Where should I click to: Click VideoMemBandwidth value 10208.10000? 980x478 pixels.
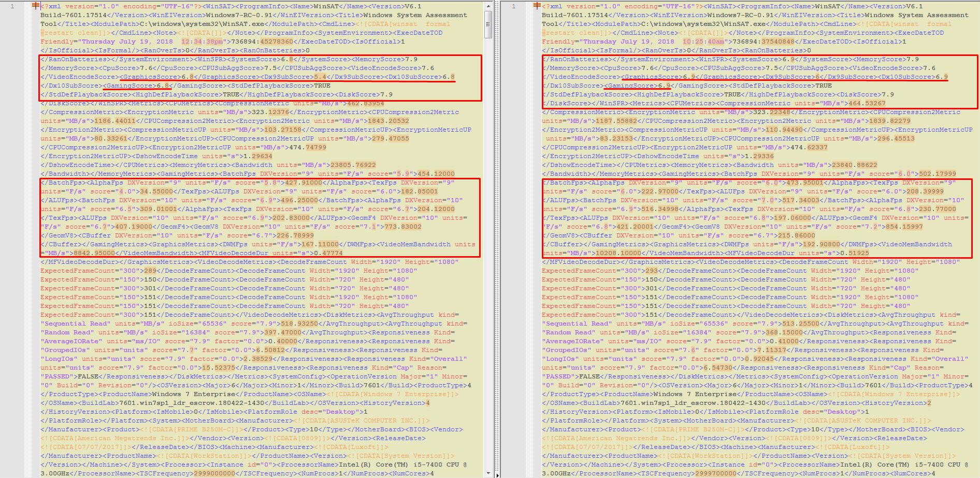tap(618, 253)
